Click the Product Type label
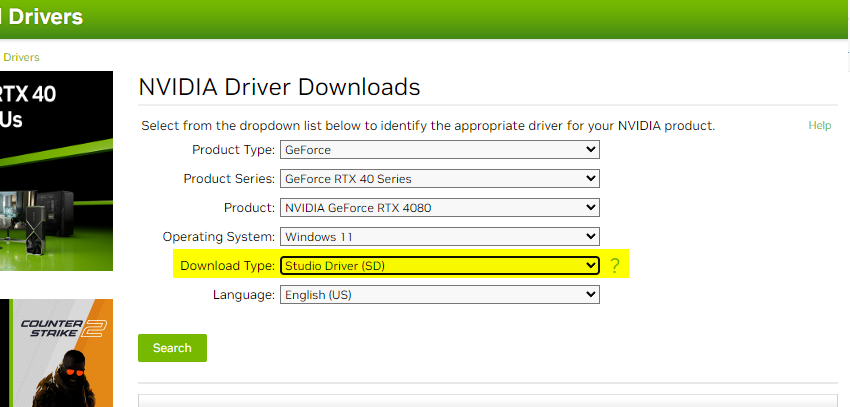Viewport: 850px width, 407px height. point(234,150)
